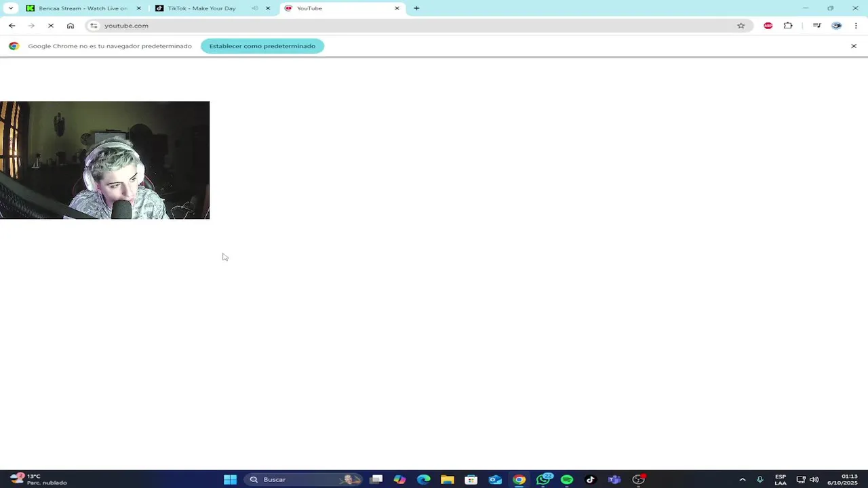The width and height of the screenshot is (868, 488).
Task: Close the TikTok tab
Action: [x=268, y=8]
